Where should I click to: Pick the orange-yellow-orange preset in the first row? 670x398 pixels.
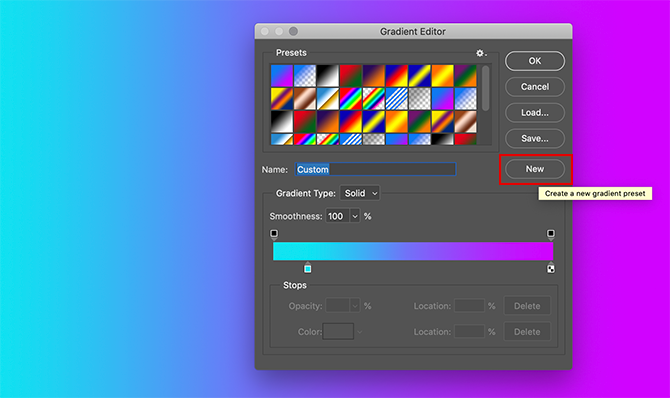pos(443,76)
